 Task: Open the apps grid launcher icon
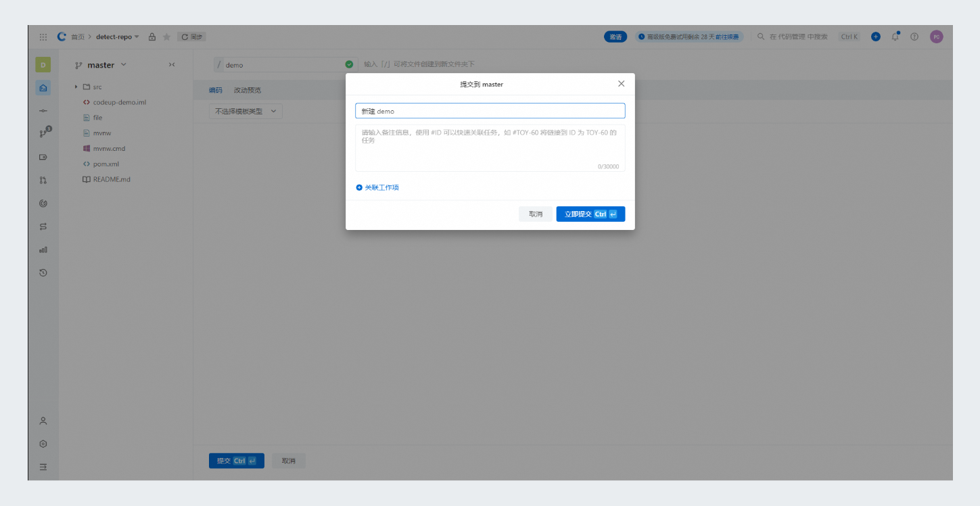pyautogui.click(x=43, y=37)
